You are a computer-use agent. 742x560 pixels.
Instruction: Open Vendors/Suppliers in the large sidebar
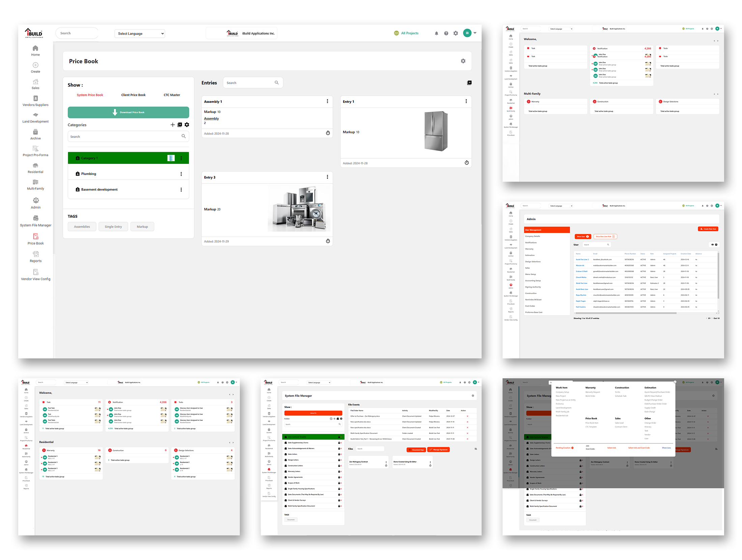[35, 100]
